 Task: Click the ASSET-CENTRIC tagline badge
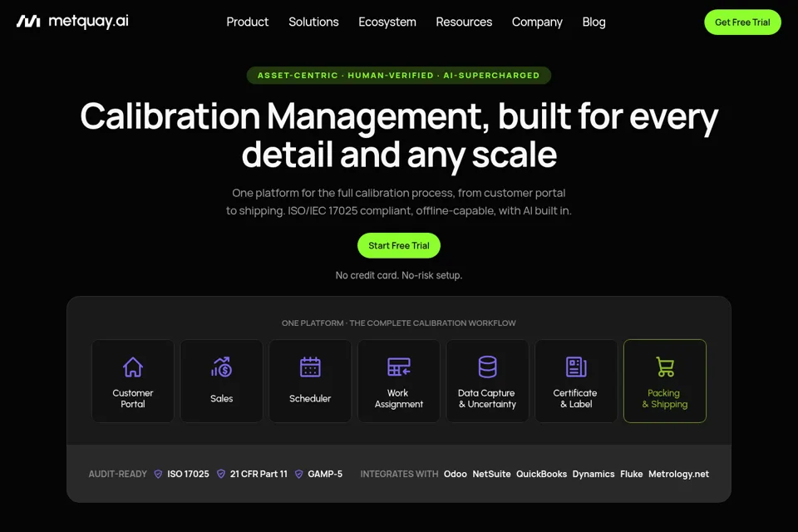(399, 76)
